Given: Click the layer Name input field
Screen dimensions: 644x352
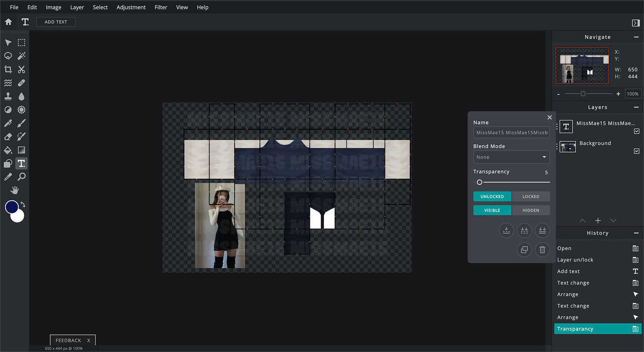Looking at the screenshot, I should tap(511, 133).
